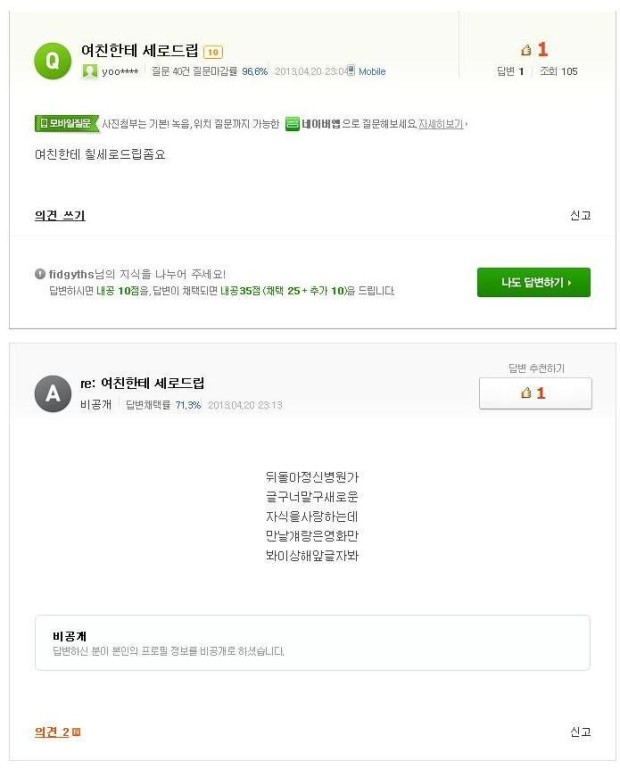Click the yellow 10 points badge
Viewport: 620px width, 769px height.
213,52
